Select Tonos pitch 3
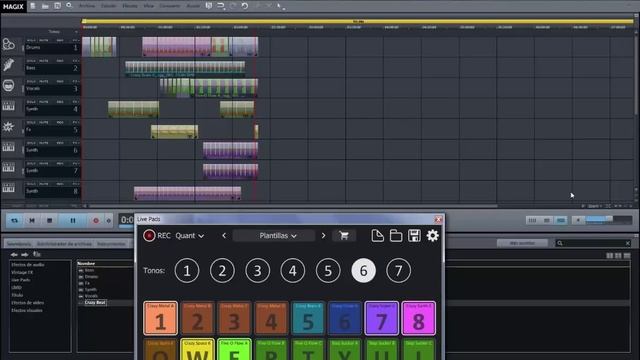Image resolution: width=640 pixels, height=360 pixels. coord(258,271)
